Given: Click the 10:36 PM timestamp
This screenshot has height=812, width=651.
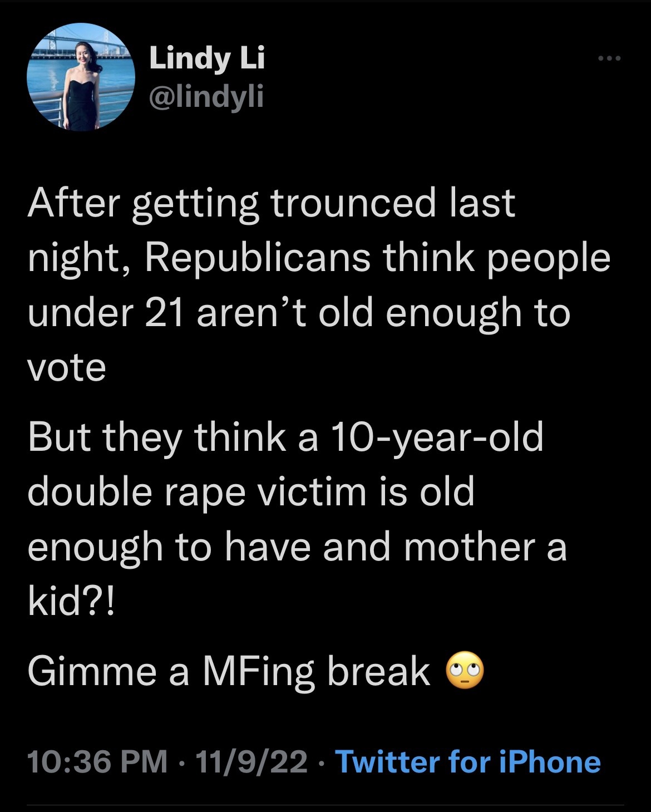Looking at the screenshot, I should coord(97,762).
